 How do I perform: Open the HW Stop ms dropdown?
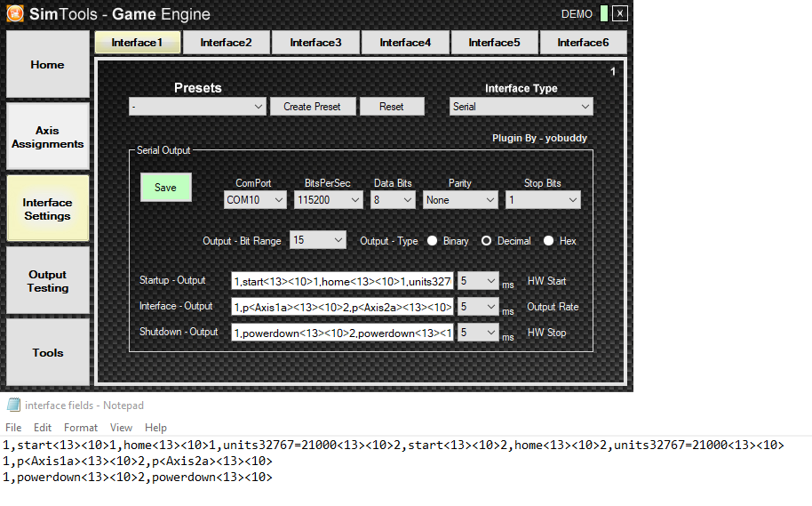[478, 333]
